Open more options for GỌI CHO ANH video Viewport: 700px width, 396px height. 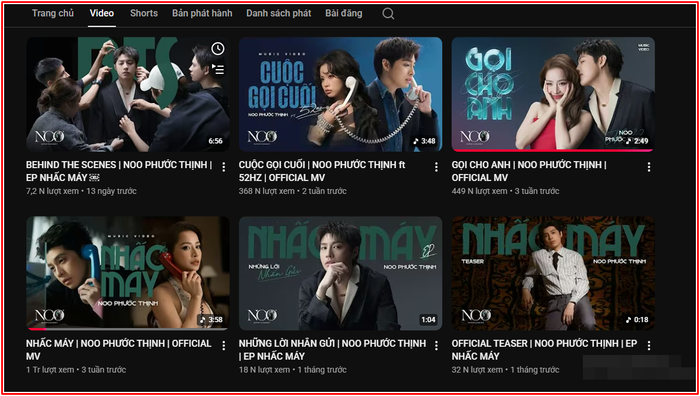coord(649,167)
